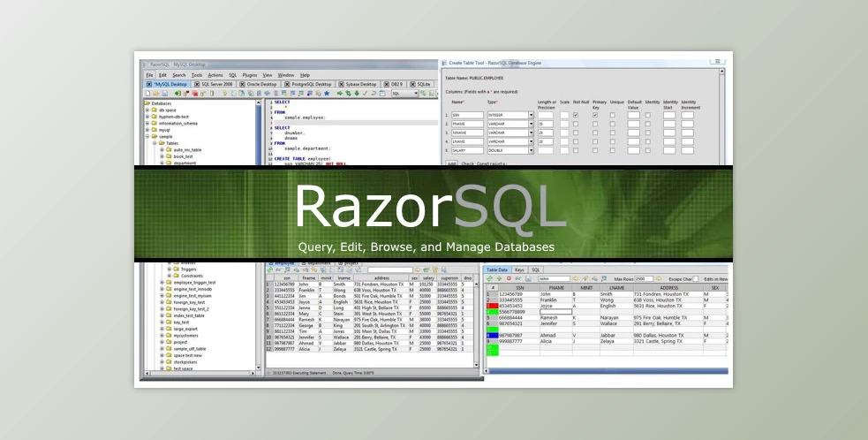Screen dimensions: 868x440
Task: Click the green right-arrow execute icon
Action: 340,94
